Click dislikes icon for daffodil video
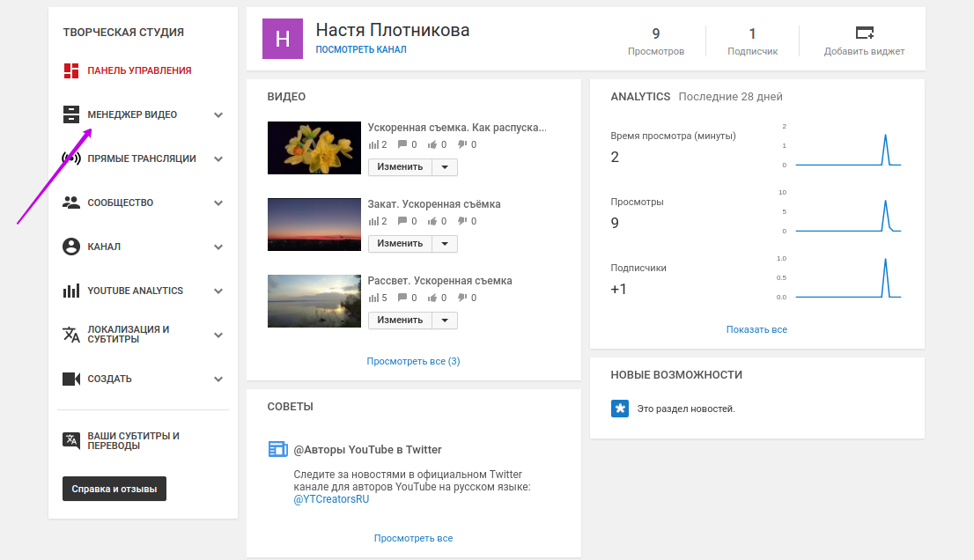 click(462, 144)
